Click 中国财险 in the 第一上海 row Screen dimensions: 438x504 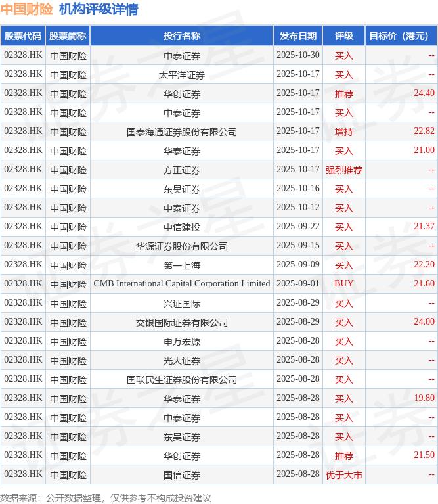(68, 265)
